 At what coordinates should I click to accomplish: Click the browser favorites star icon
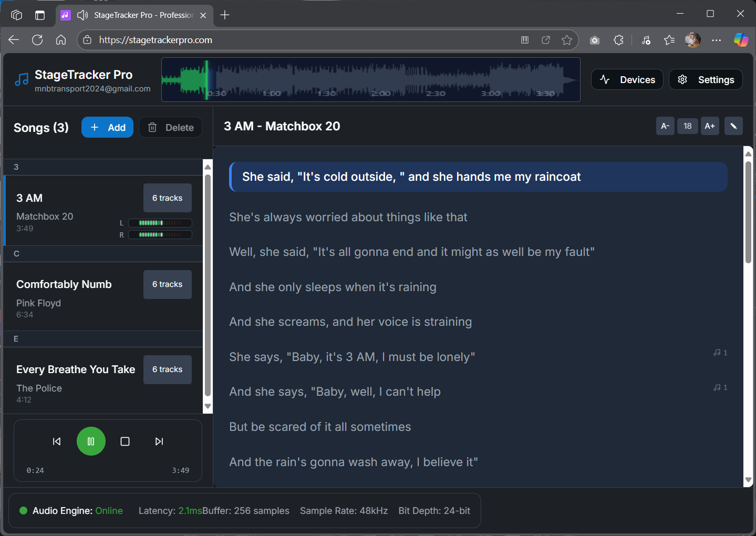567,39
